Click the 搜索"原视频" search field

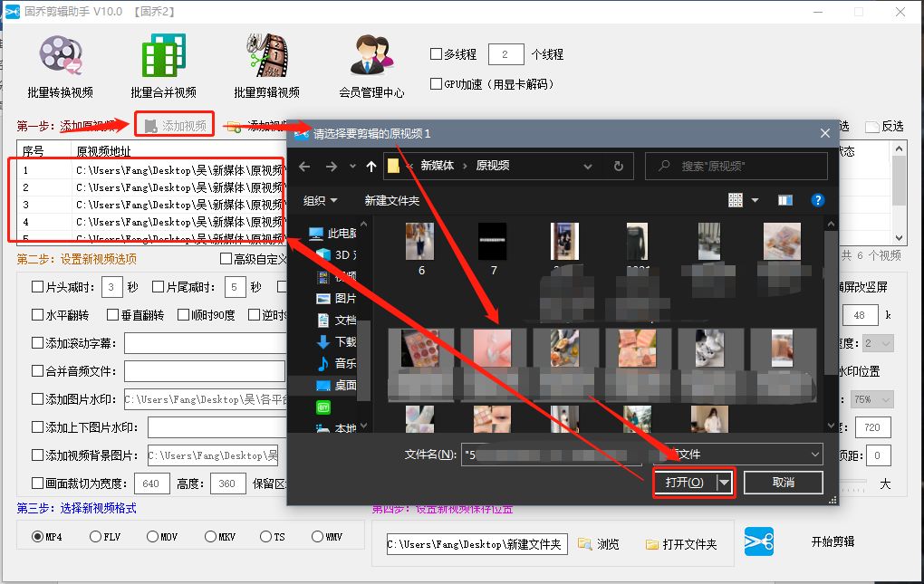(736, 167)
